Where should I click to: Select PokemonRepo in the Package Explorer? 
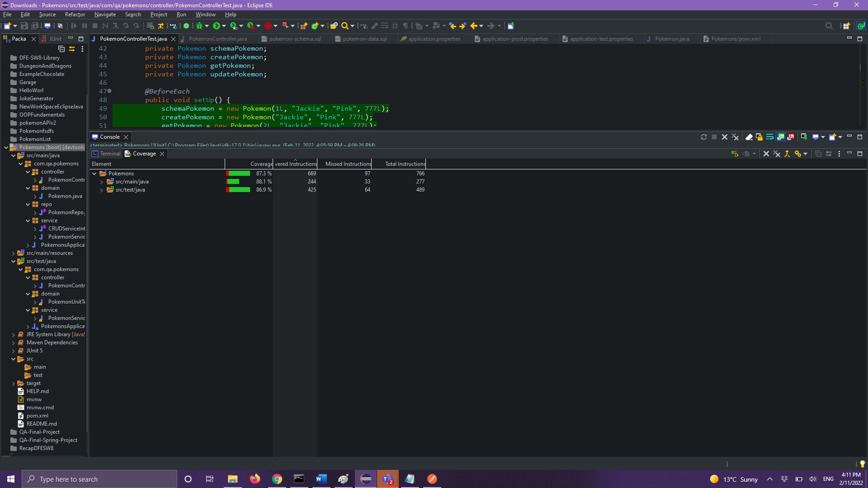[x=65, y=212]
